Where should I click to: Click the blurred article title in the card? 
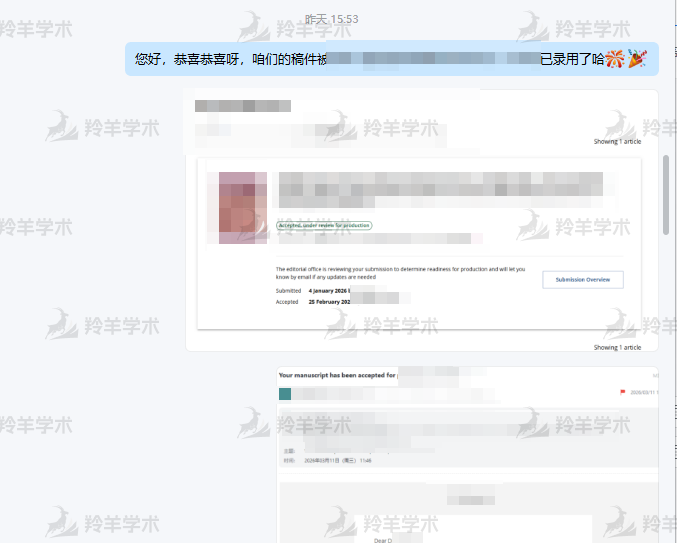pos(440,184)
